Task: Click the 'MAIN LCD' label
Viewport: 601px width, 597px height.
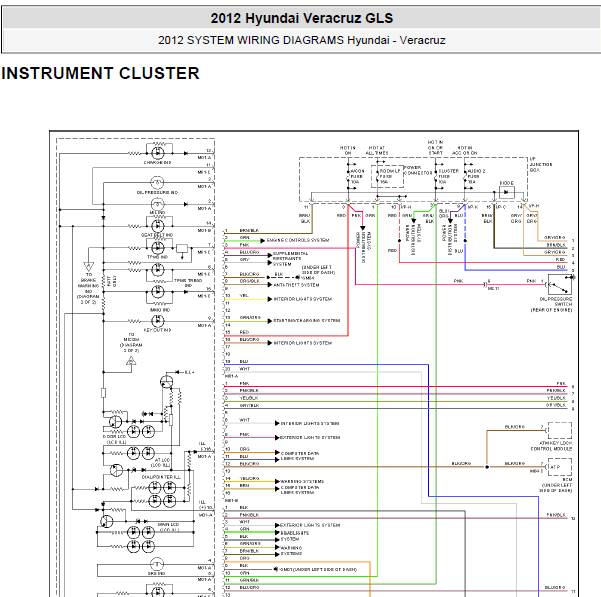Action: [169, 527]
